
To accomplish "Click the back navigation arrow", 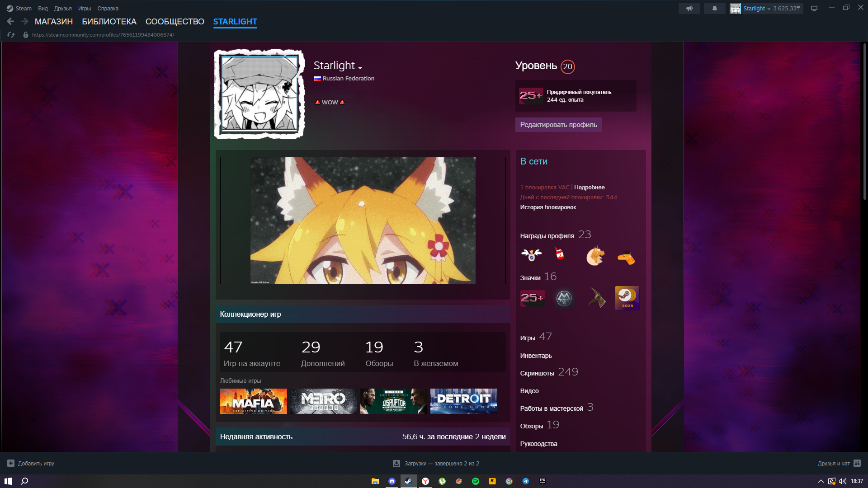I will click(10, 21).
